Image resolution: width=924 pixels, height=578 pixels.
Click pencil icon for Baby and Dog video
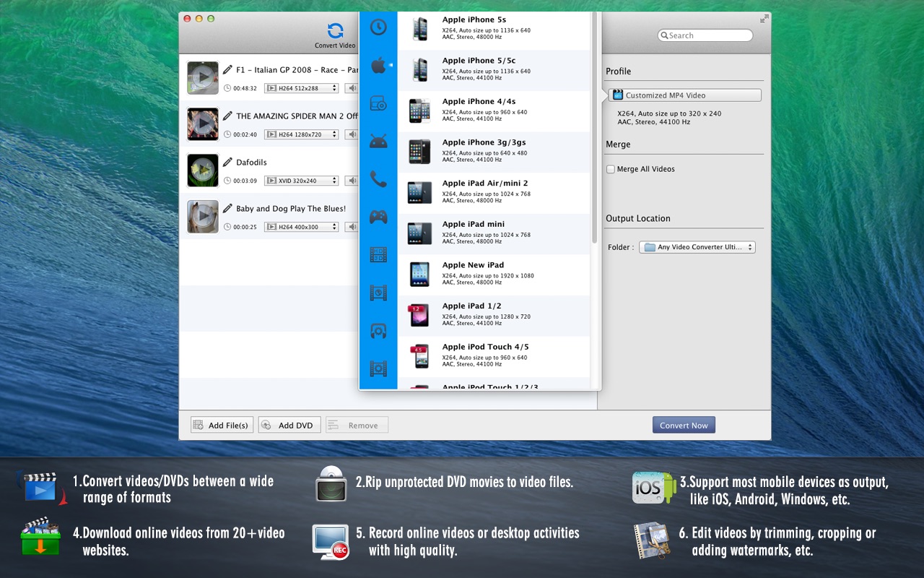pos(227,209)
